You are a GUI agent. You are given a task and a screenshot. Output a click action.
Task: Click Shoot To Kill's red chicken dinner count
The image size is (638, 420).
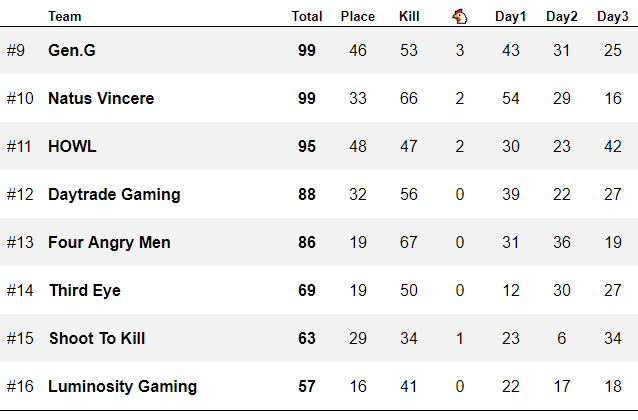(460, 338)
